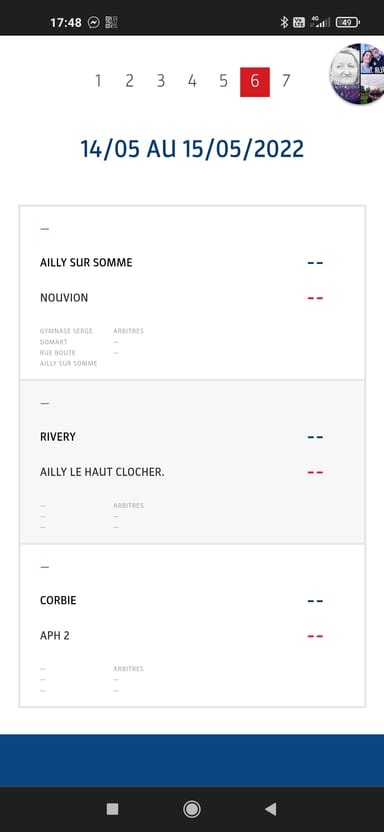The image size is (384, 832).
Task: Select highlighted matchday page 6
Action: coord(255,82)
